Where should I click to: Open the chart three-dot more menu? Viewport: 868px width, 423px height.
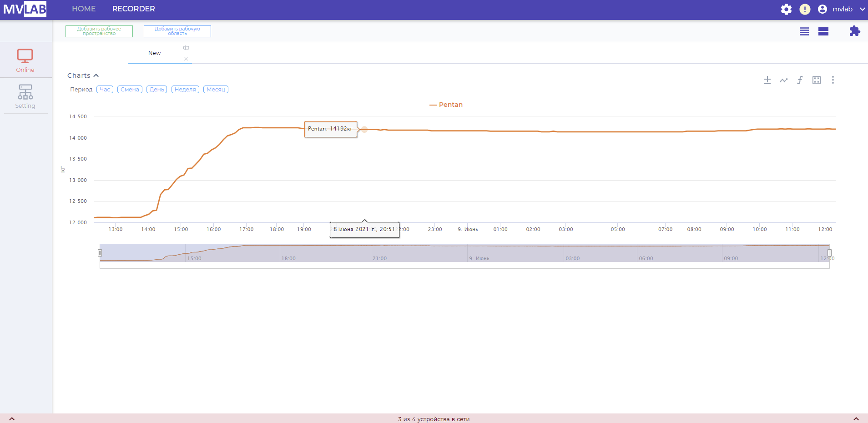tap(833, 80)
